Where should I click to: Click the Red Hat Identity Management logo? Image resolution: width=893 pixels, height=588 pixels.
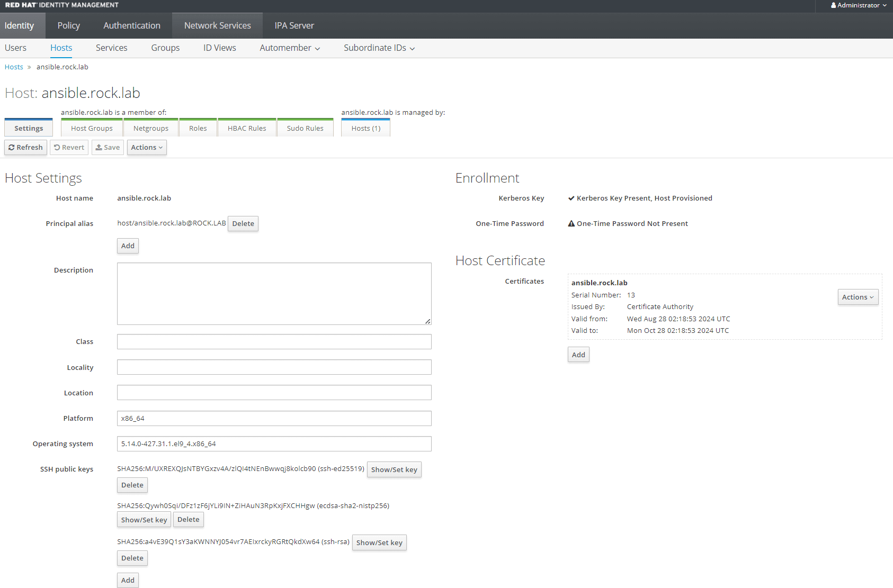[x=61, y=5]
